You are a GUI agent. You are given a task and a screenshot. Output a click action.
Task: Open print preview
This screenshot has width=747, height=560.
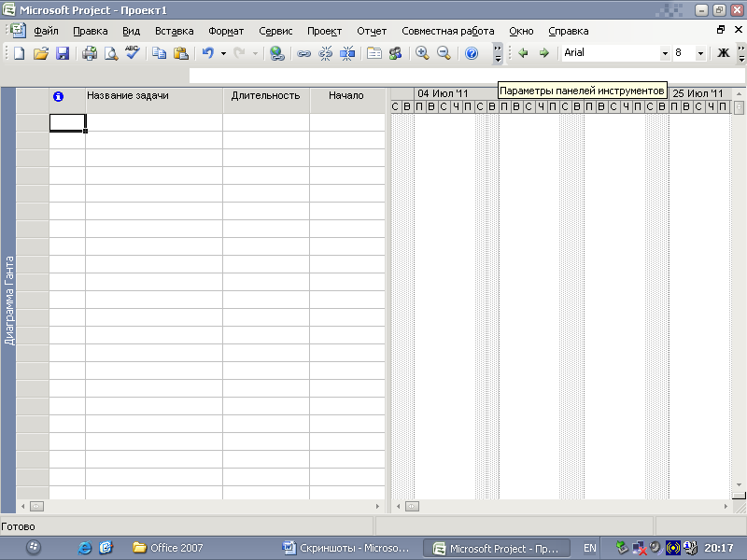tap(111, 53)
